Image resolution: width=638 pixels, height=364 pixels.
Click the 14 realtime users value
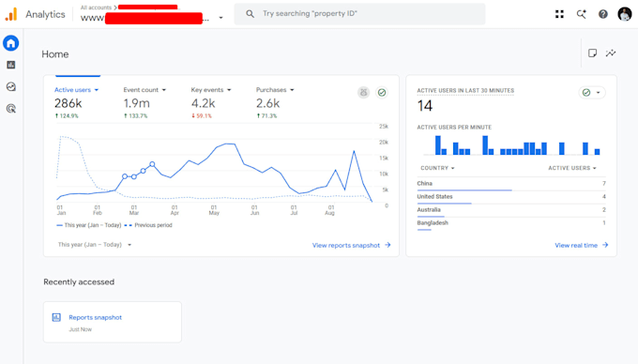pyautogui.click(x=425, y=106)
